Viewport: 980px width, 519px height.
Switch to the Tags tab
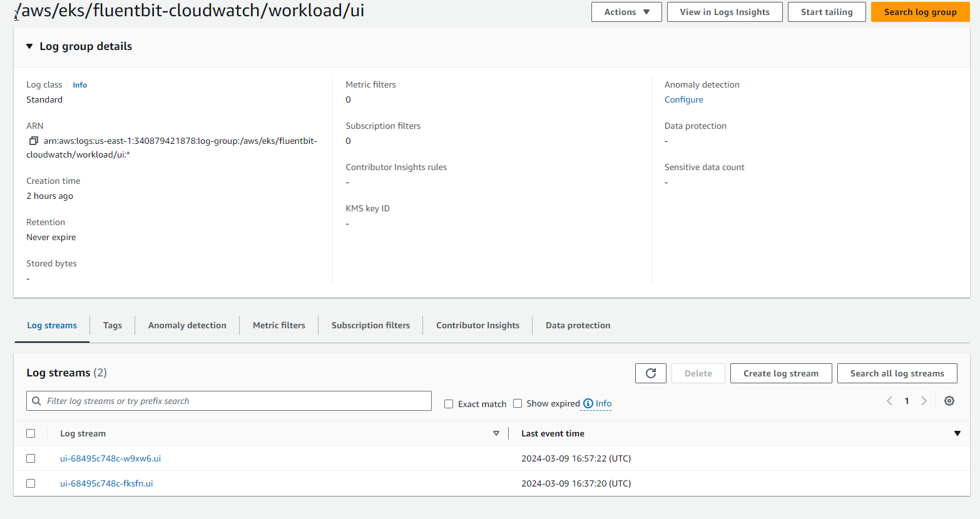click(x=113, y=325)
